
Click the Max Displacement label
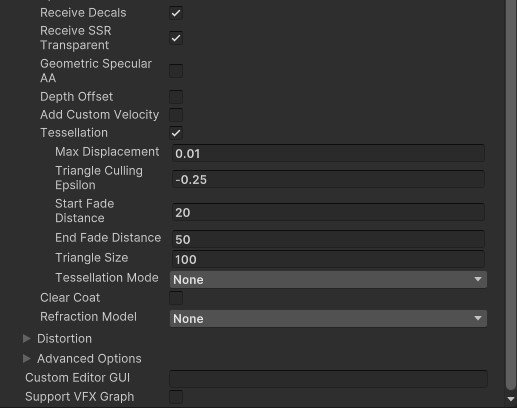pyautogui.click(x=107, y=152)
